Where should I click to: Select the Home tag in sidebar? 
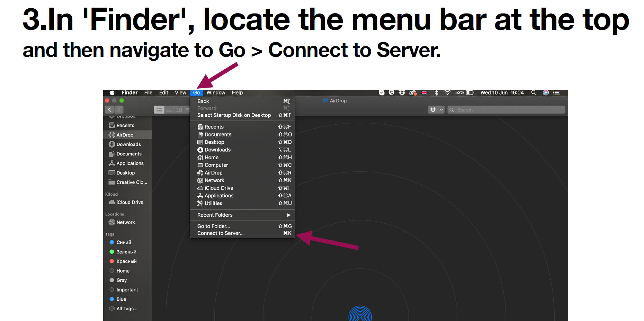pos(127,271)
